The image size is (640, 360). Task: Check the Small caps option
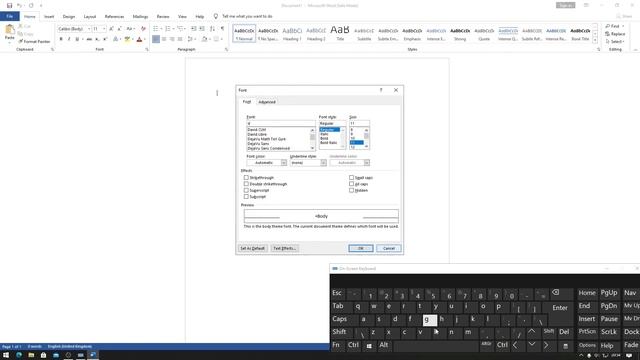click(x=351, y=178)
